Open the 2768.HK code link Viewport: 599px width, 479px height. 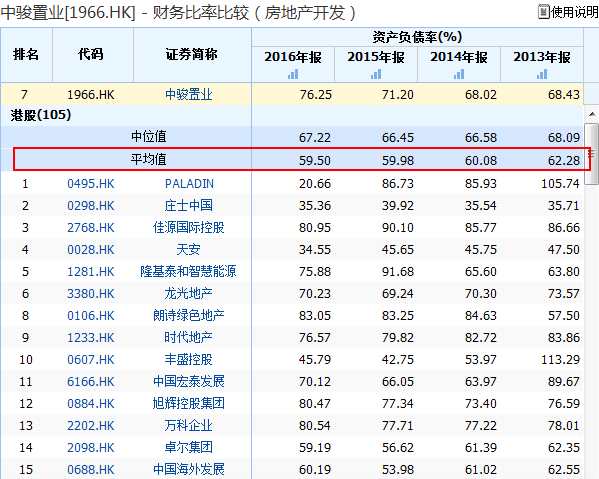[91, 228]
